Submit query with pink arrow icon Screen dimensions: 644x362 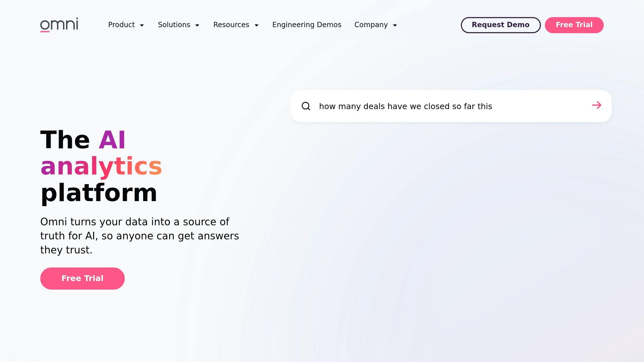[597, 105]
